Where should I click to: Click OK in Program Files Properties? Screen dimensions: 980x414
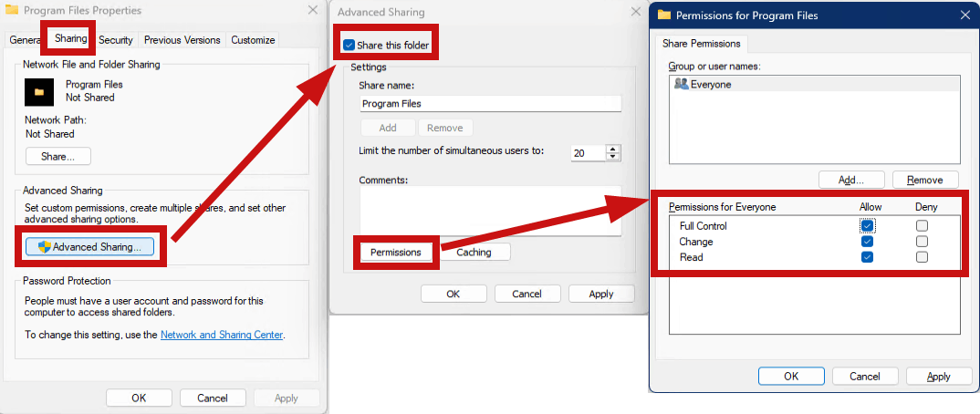click(139, 398)
